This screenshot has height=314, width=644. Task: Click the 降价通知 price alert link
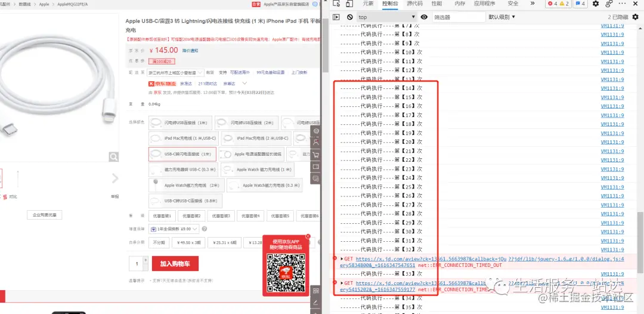click(190, 51)
